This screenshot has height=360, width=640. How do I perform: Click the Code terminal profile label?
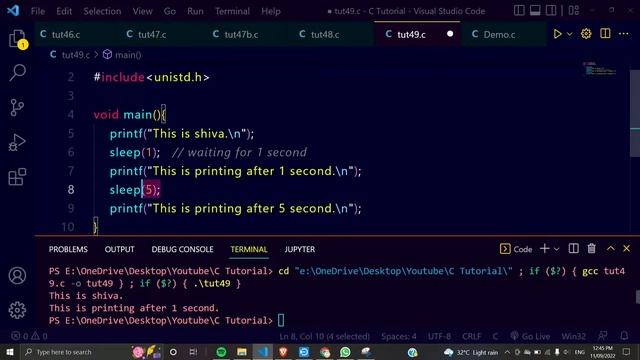[x=516, y=249]
